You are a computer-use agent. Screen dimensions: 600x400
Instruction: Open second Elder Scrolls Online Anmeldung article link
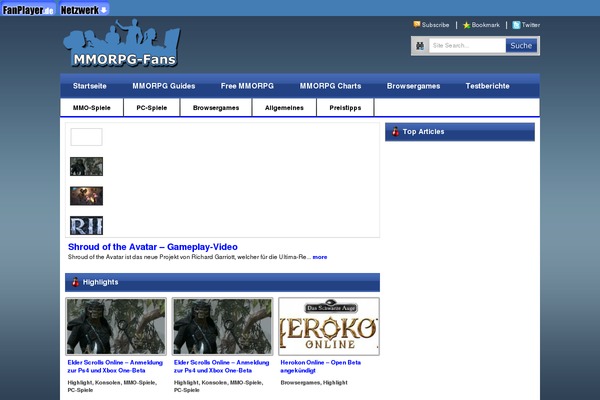tap(222, 366)
